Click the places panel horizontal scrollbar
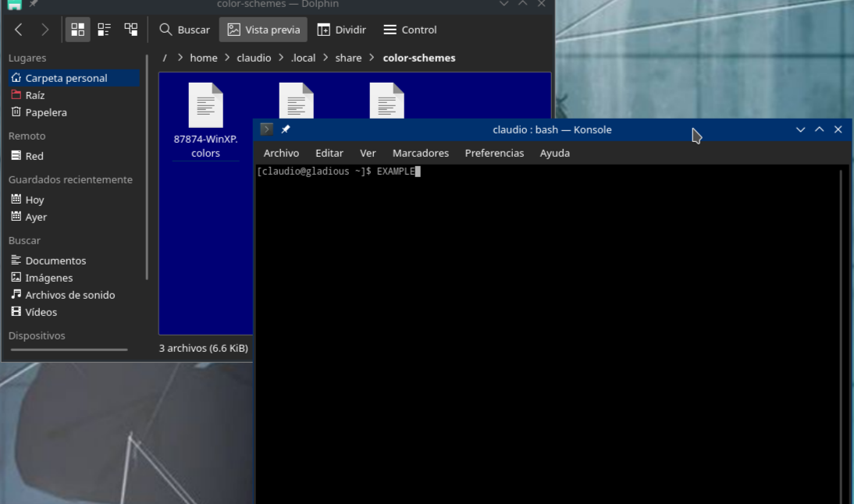The width and height of the screenshot is (854, 504). 69,350
